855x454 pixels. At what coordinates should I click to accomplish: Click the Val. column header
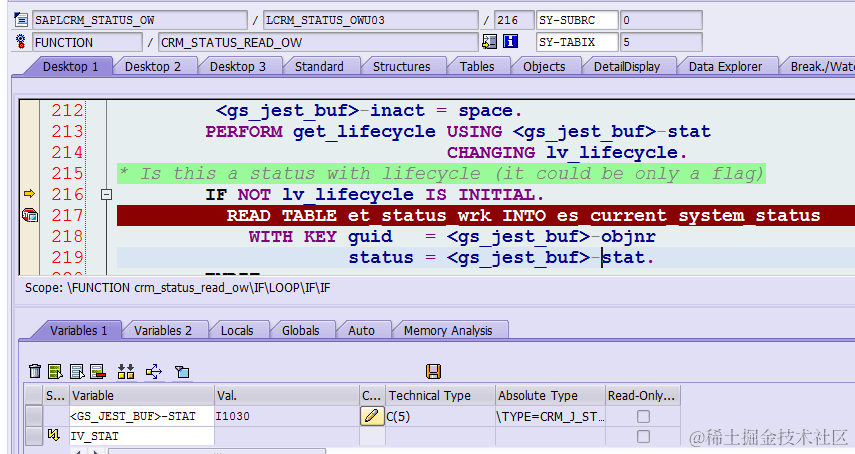click(x=287, y=395)
